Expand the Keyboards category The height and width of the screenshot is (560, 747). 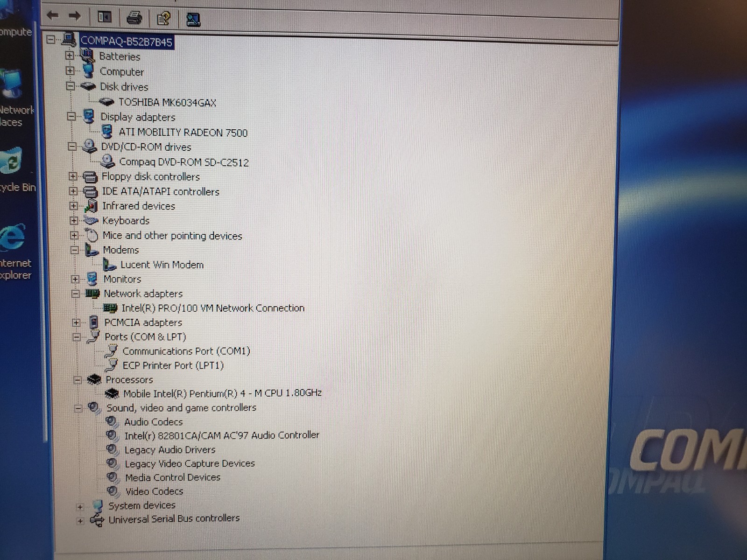pos(74,221)
